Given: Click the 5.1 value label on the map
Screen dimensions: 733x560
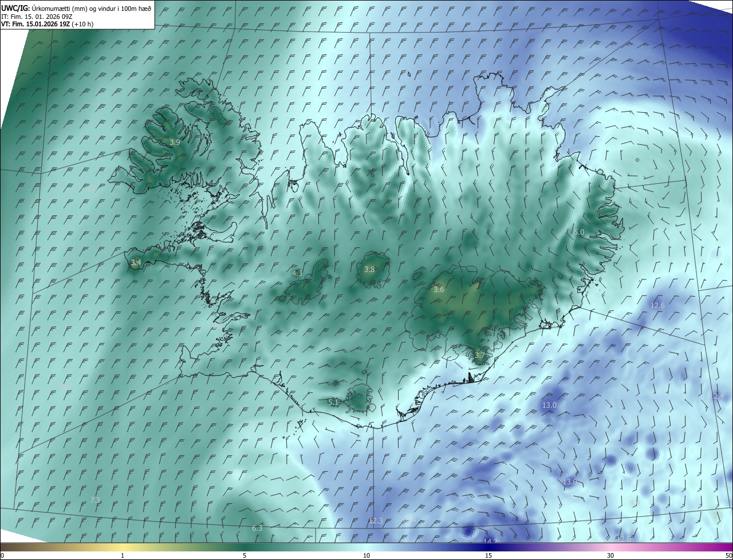Looking at the screenshot, I should pyautogui.click(x=333, y=402).
